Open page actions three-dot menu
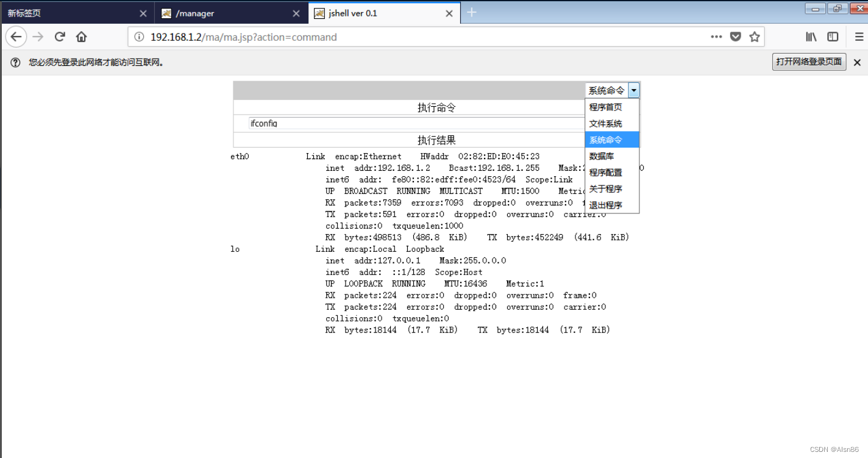The image size is (868, 458). (x=716, y=37)
